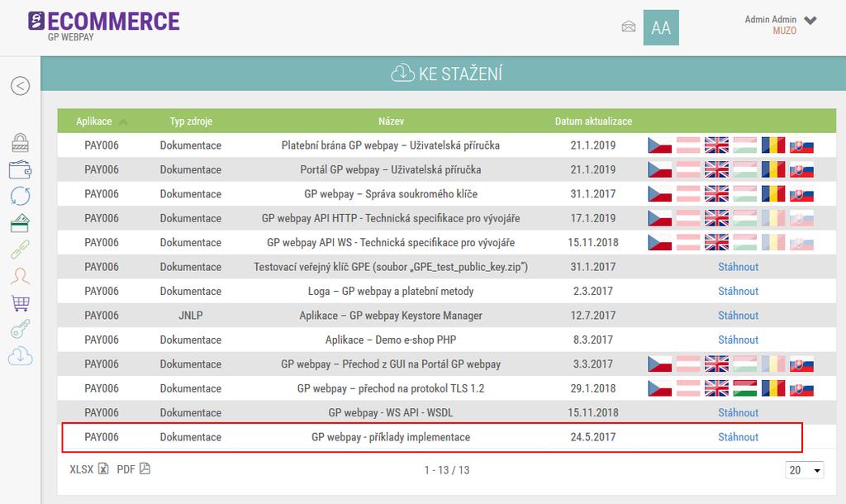This screenshot has width=846, height=504.
Task: Click the AA user avatar
Action: tap(661, 27)
